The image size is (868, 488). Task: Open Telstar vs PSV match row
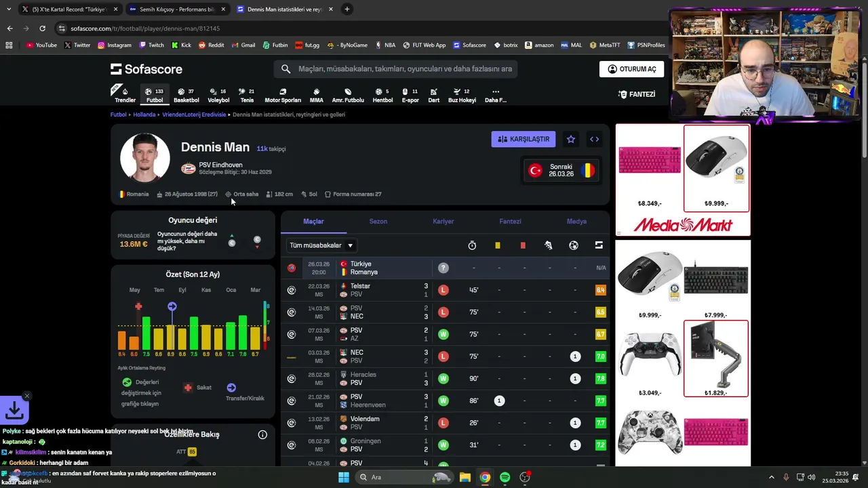[x=445, y=290]
